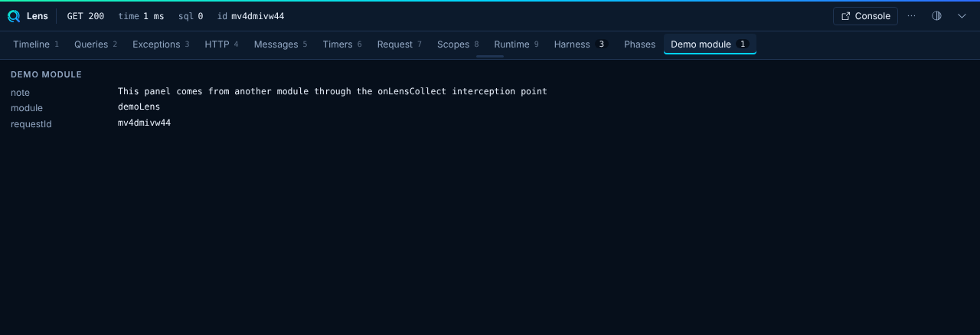Click the Lens logo icon
The width and height of the screenshot is (980, 335).
[x=14, y=16]
